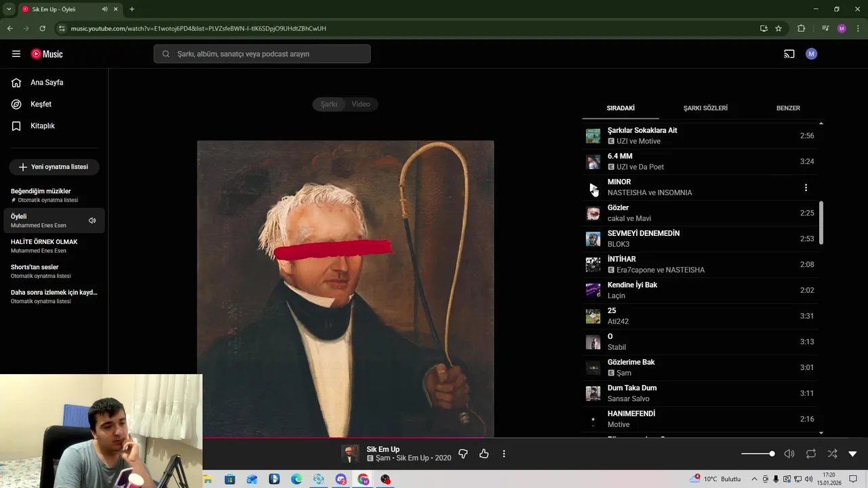Open the account avatar menu

click(811, 54)
